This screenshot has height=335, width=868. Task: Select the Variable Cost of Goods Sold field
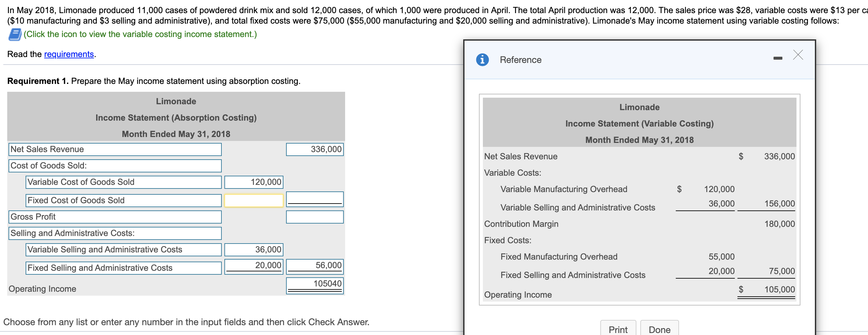123,182
